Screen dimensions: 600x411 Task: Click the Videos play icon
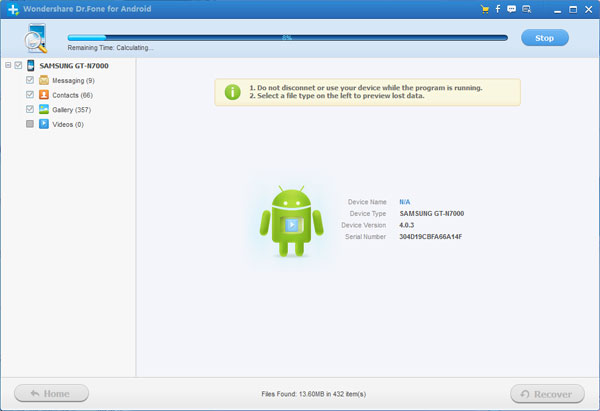coord(44,124)
